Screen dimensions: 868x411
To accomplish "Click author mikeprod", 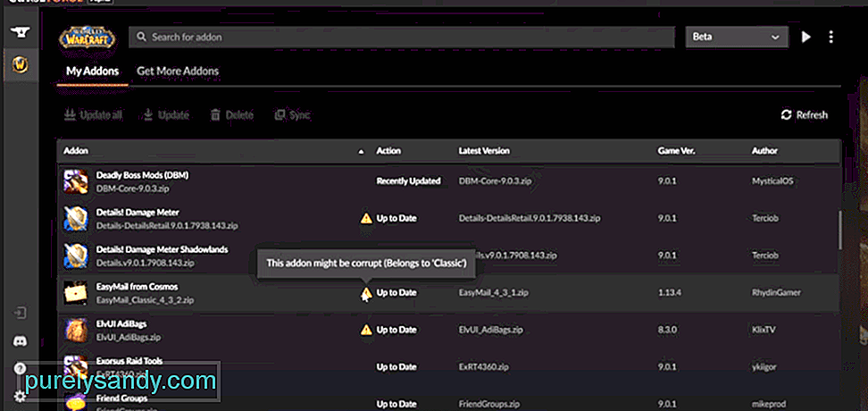I will (768, 404).
